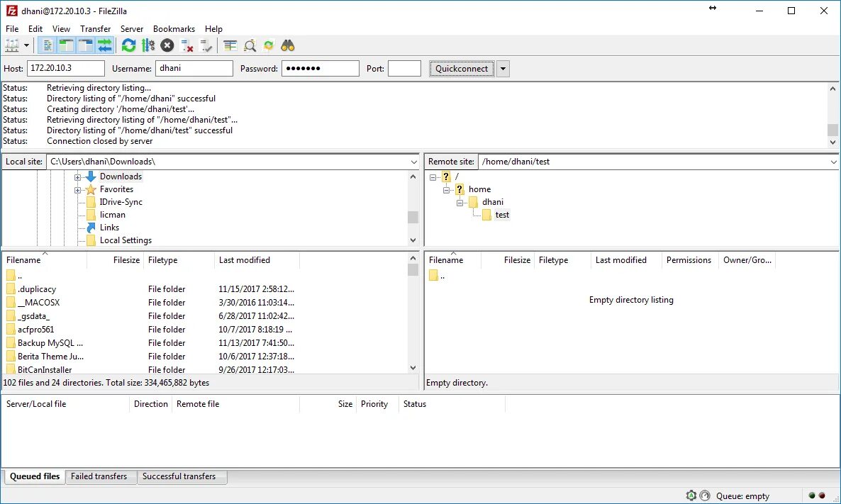The width and height of the screenshot is (841, 504).
Task: Toggle processing of transfer queue
Action: click(148, 45)
